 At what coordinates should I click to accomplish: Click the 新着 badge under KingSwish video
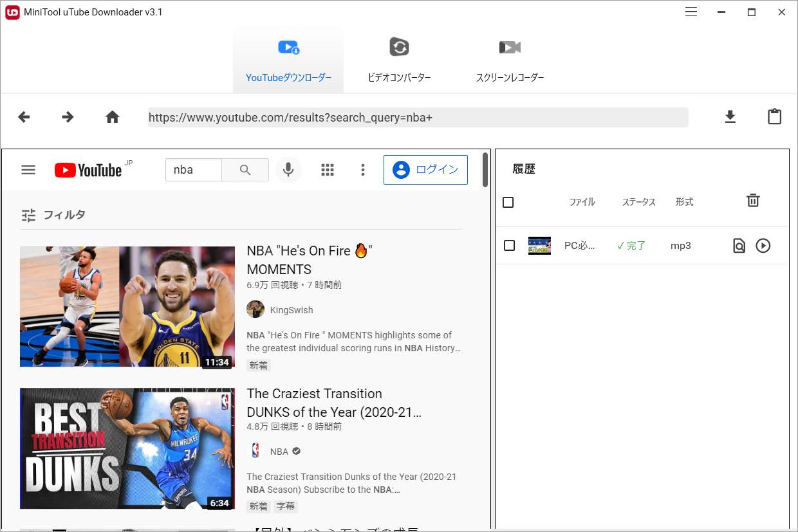(259, 365)
